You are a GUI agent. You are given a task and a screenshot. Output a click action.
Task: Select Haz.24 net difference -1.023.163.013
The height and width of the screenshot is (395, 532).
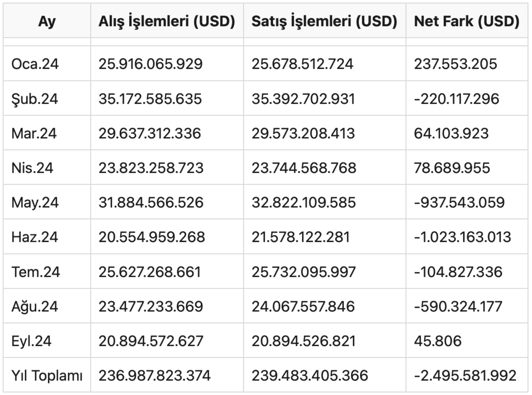(x=463, y=237)
